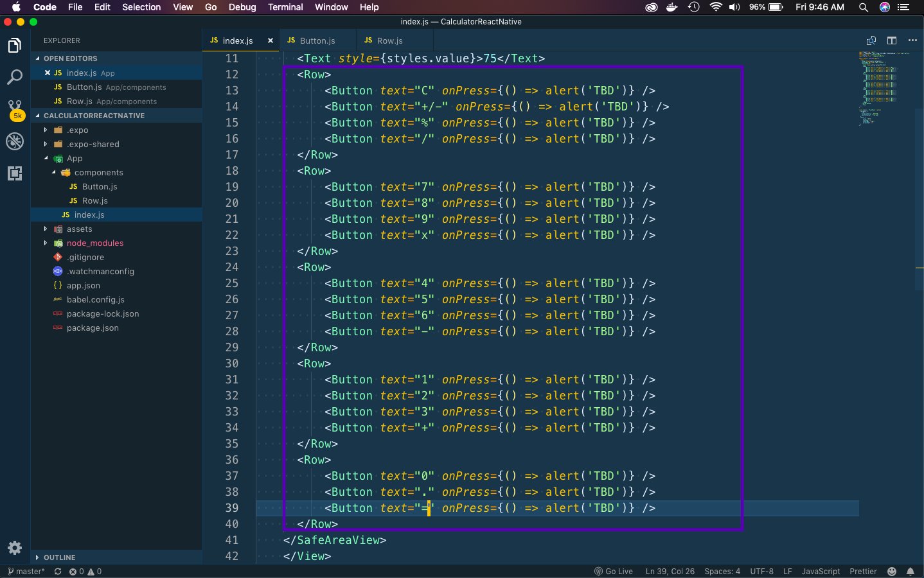Place cursor on code line 14
The height and width of the screenshot is (578, 924).
[497, 107]
